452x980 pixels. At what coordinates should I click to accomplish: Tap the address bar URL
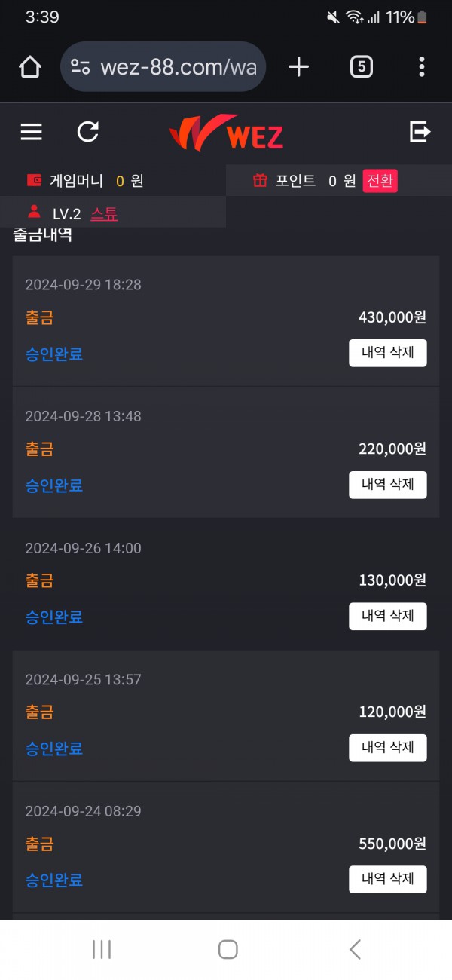[178, 67]
